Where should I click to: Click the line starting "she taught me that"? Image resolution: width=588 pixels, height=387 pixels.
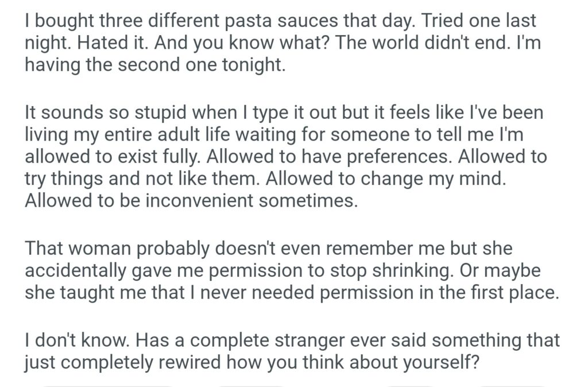coord(292,293)
